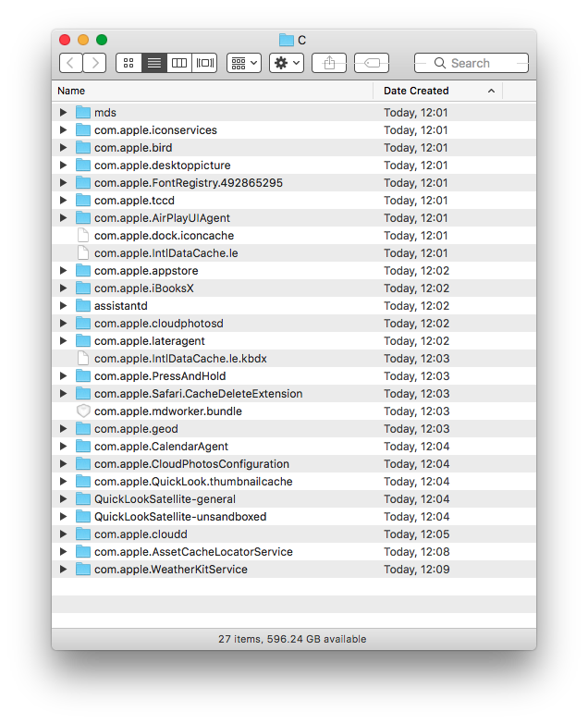588x724 pixels.
Task: Select the com.apple.geod folder icon
Action: (x=83, y=428)
